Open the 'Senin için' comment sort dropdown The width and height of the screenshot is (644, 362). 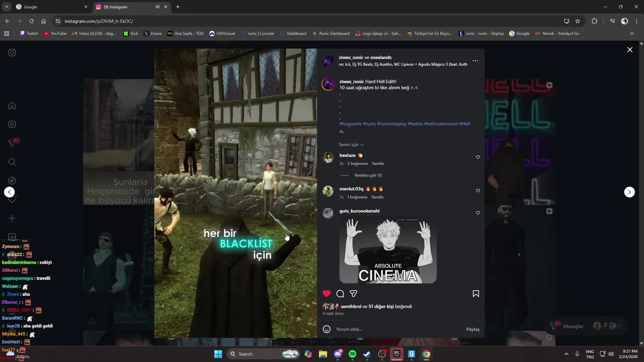[x=351, y=145]
